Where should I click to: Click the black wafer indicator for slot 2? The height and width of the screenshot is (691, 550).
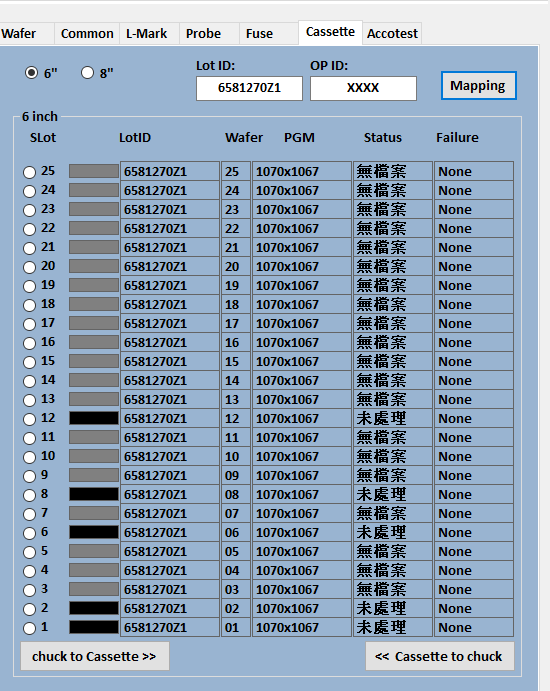pyautogui.click(x=94, y=608)
